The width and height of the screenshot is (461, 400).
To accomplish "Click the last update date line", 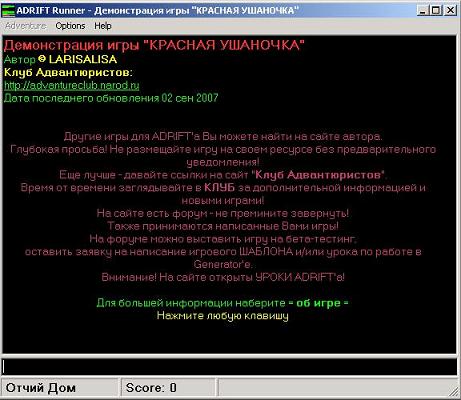I will 111,98.
